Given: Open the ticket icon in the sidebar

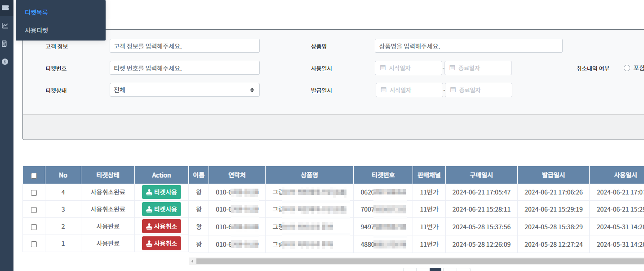Looking at the screenshot, I should [5, 8].
